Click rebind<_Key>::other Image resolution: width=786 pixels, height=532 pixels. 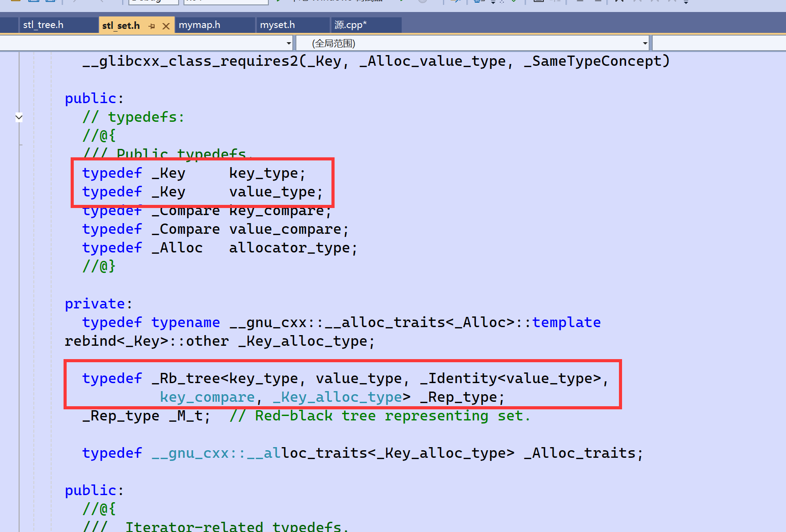click(147, 341)
